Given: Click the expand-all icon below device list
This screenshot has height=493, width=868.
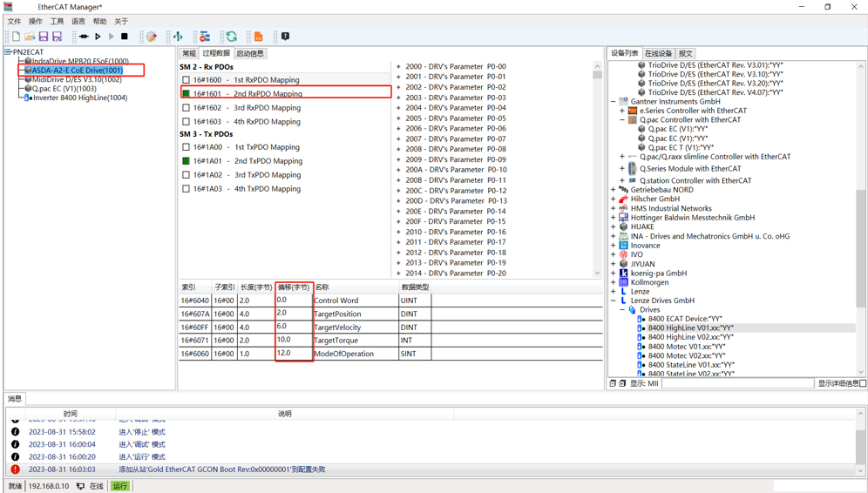Looking at the screenshot, I should tap(622, 383).
